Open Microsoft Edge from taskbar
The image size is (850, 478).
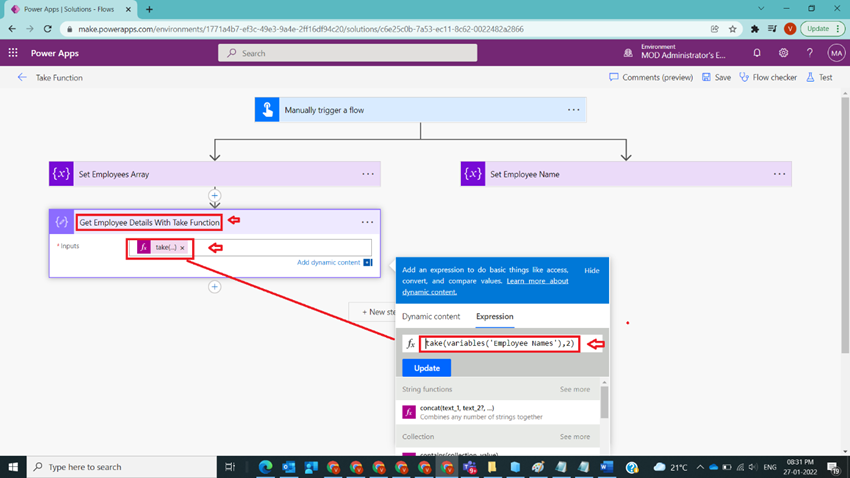click(x=266, y=467)
